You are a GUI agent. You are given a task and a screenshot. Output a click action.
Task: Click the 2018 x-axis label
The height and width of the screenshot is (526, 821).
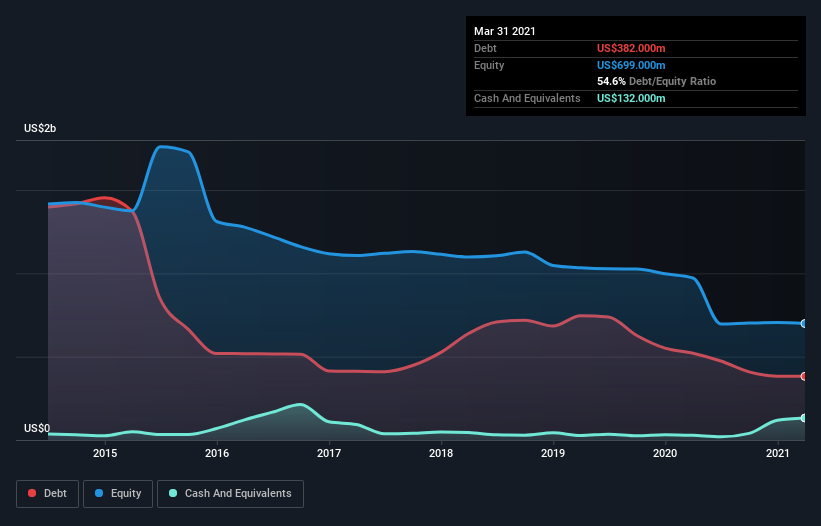click(441, 453)
